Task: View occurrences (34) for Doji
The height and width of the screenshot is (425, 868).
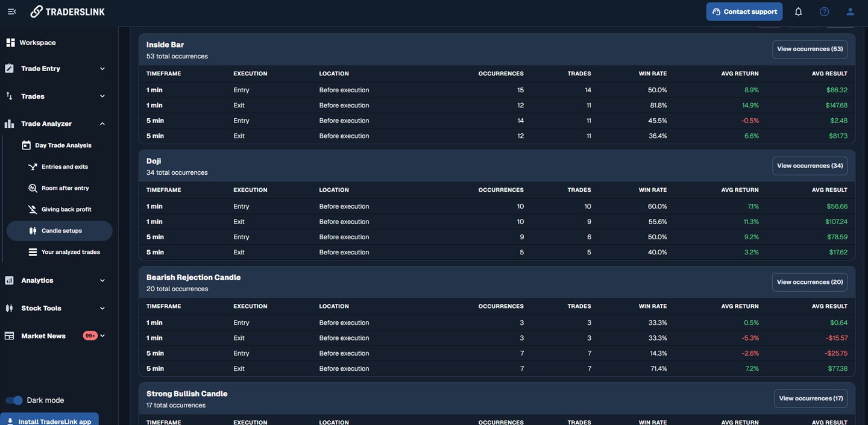Action: (810, 166)
